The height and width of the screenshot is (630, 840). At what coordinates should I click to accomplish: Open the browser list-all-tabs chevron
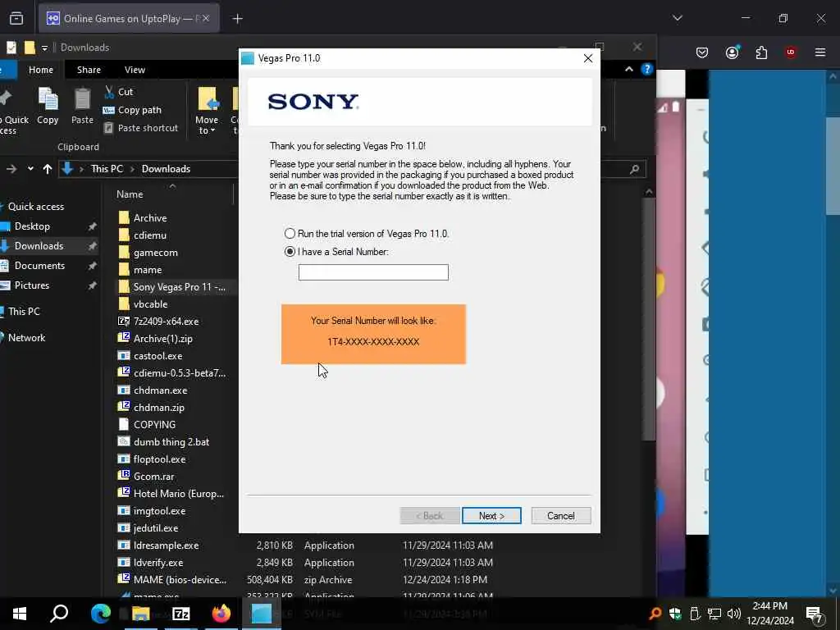[x=677, y=18]
